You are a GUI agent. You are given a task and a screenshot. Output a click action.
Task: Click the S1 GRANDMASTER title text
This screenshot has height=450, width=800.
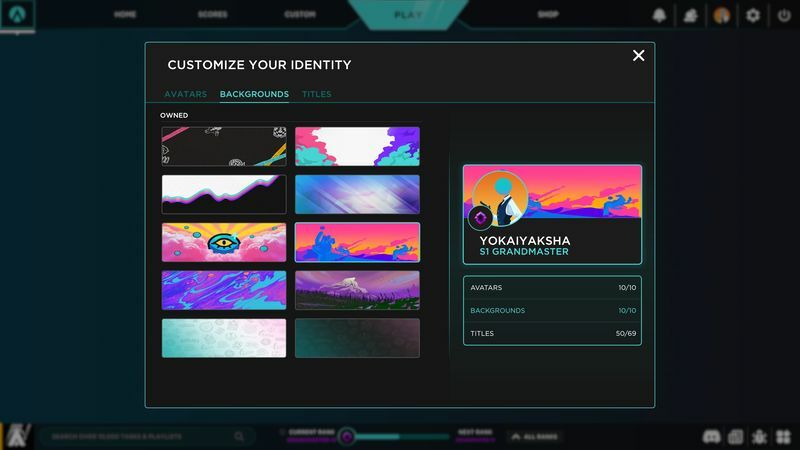click(524, 252)
